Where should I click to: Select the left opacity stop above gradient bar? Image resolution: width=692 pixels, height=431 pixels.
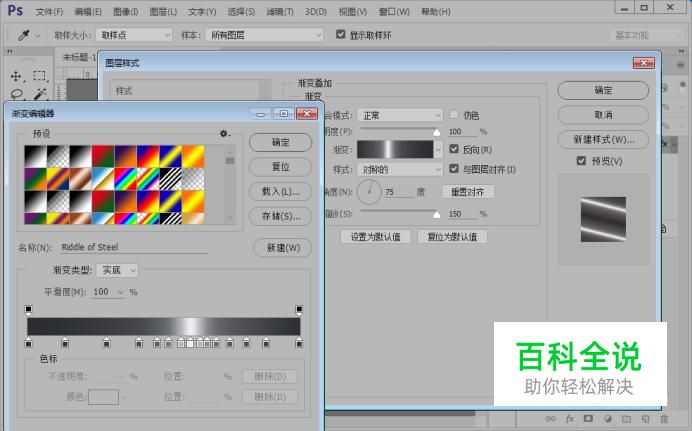coord(29,310)
